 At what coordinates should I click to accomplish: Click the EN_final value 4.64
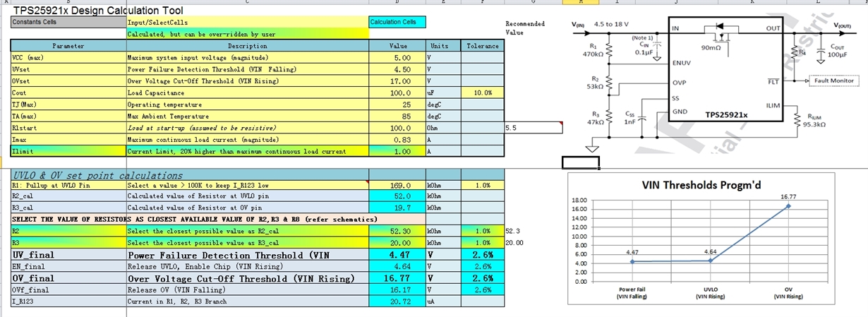(x=397, y=266)
